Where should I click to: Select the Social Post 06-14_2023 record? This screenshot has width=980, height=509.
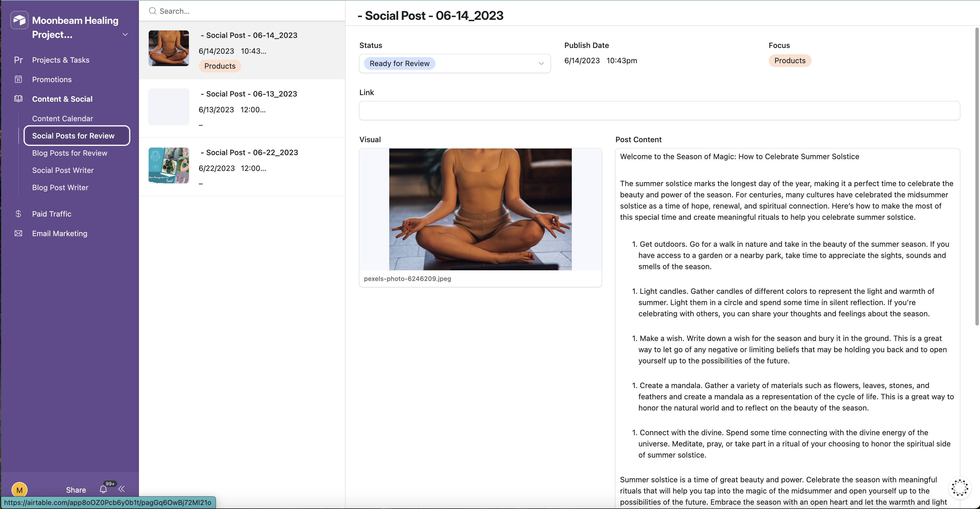tap(242, 50)
